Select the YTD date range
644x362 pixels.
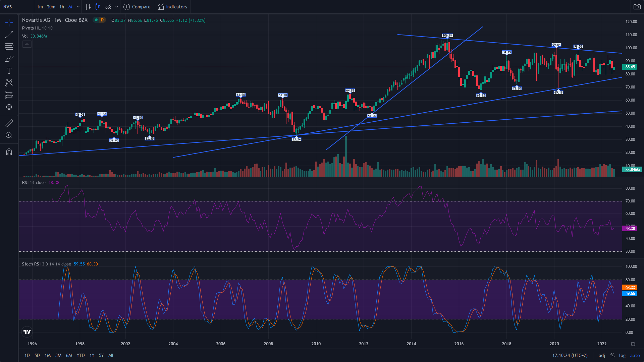click(x=80, y=355)
